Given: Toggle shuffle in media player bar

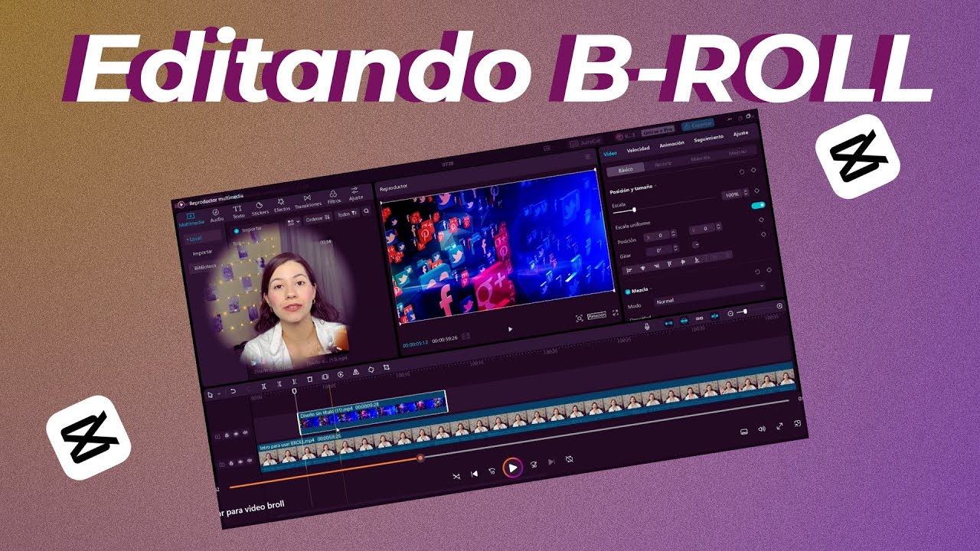Looking at the screenshot, I should coord(456,477).
